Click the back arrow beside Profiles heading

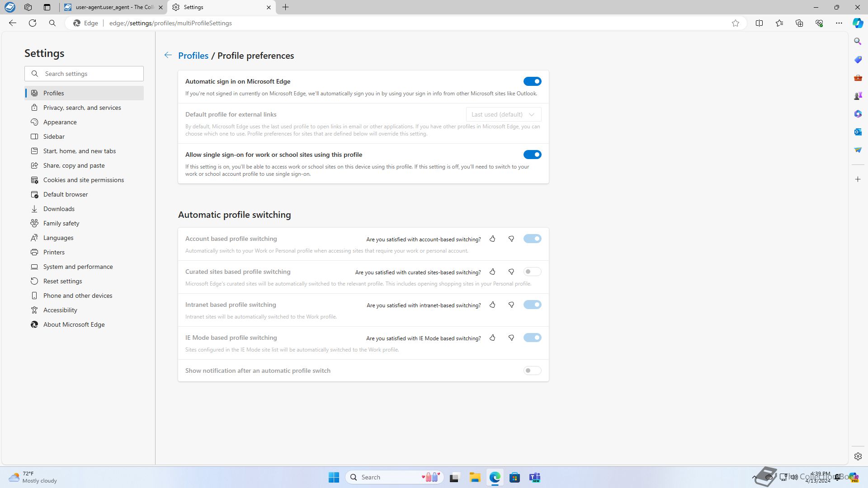(x=168, y=55)
